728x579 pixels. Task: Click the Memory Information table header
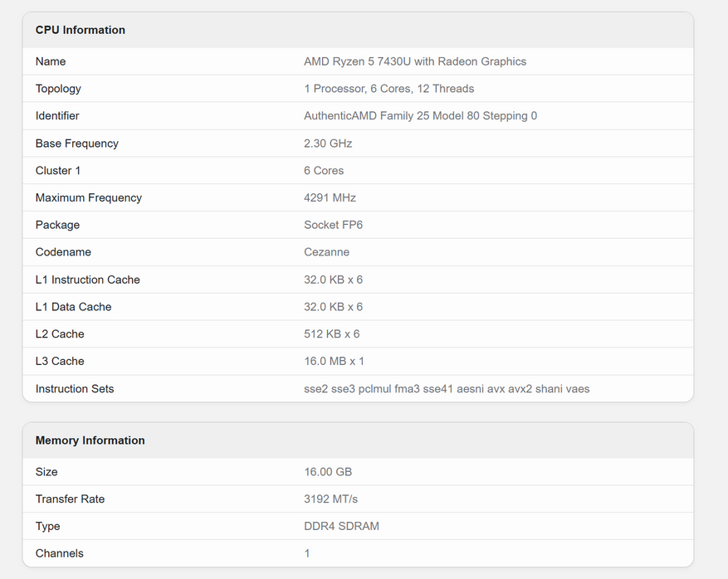coord(90,440)
